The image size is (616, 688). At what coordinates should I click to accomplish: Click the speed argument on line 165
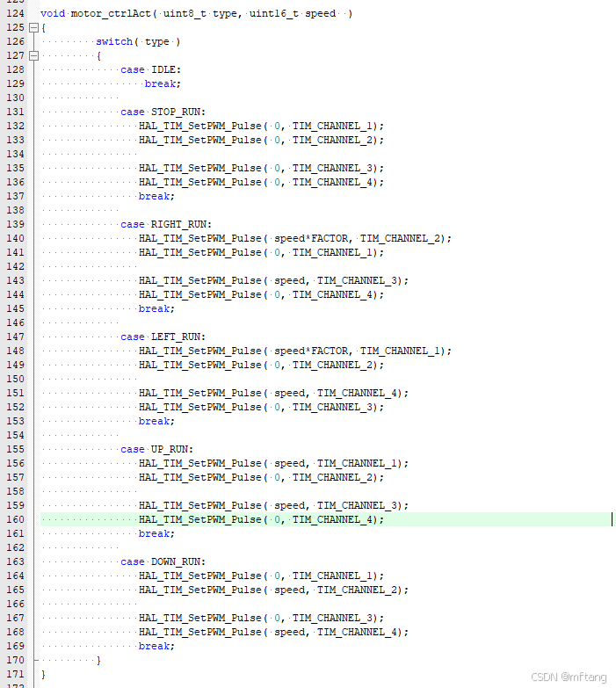[x=290, y=590]
